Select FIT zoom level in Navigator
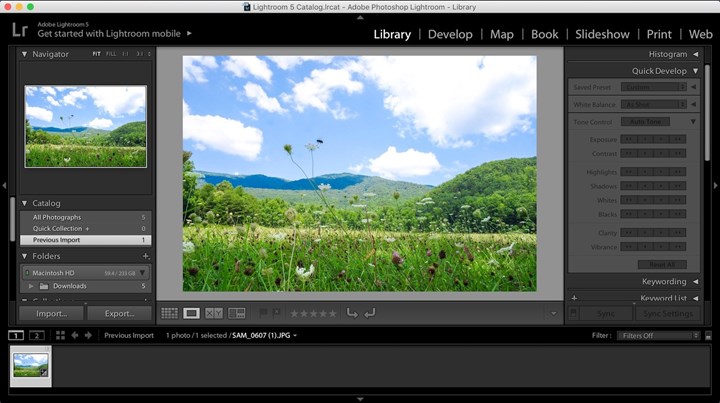The width and height of the screenshot is (720, 403). click(x=97, y=54)
